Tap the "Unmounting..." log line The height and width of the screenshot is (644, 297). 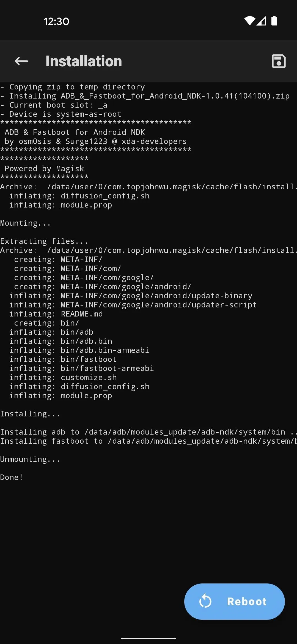30,459
